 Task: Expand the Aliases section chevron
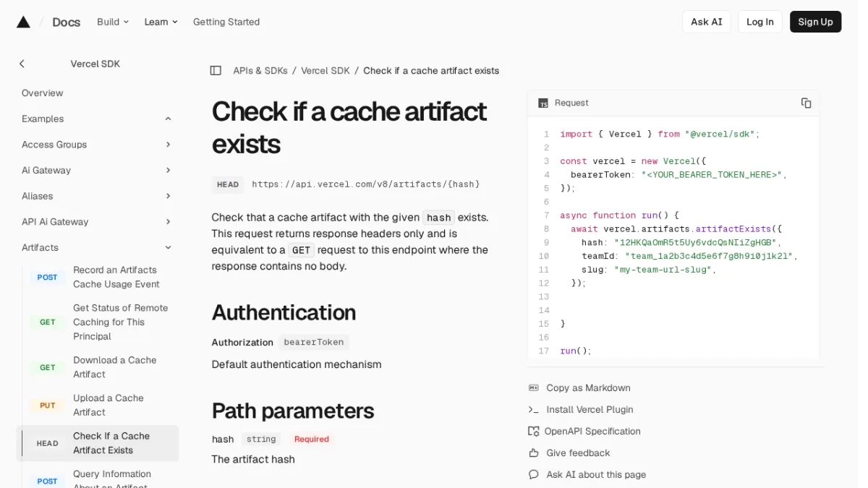tap(168, 196)
